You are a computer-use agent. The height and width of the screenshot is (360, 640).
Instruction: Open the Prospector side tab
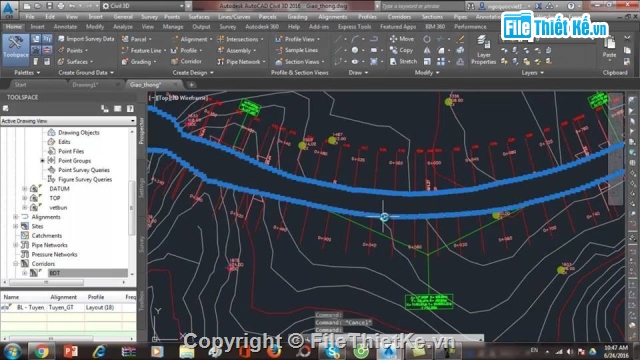(142, 131)
